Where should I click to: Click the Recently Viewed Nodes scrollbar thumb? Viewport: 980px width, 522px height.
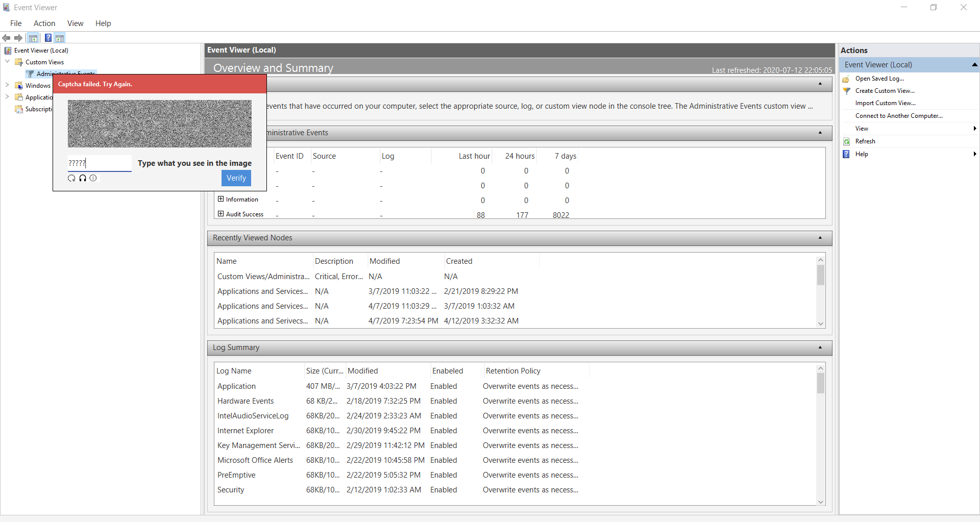coord(821,276)
